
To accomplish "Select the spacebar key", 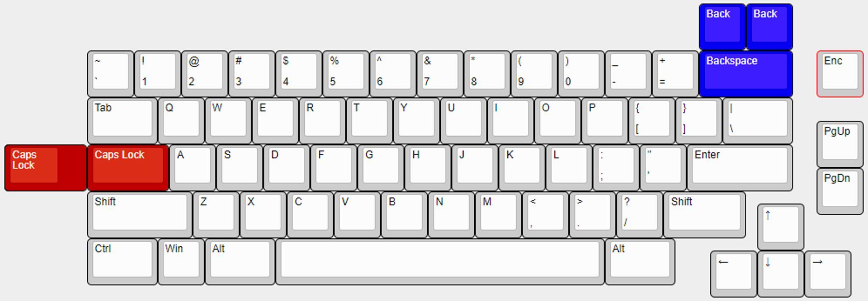I will point(440,262).
